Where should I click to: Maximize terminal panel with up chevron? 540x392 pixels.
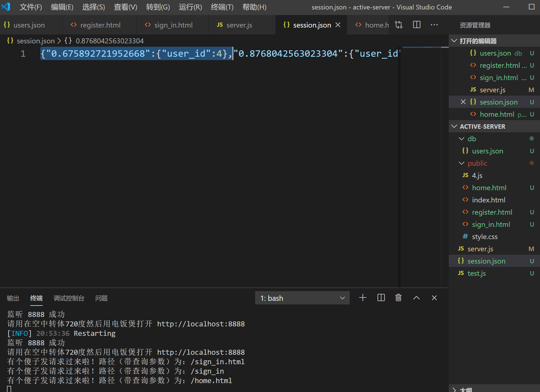(416, 298)
